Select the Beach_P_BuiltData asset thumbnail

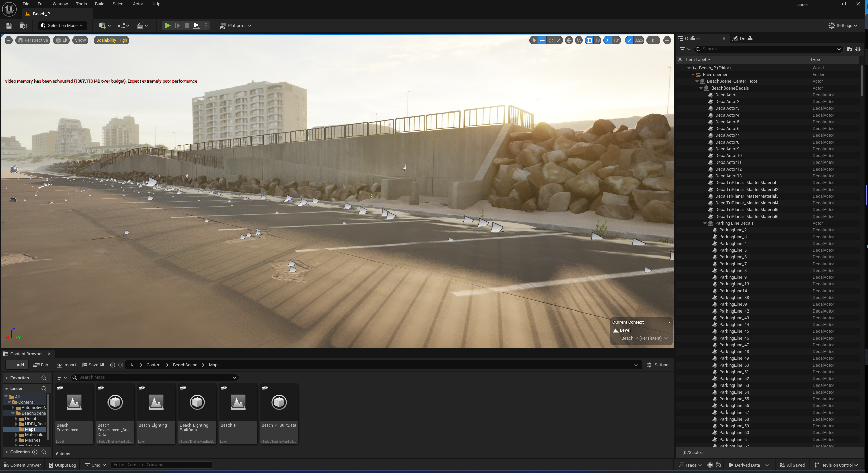(x=279, y=414)
